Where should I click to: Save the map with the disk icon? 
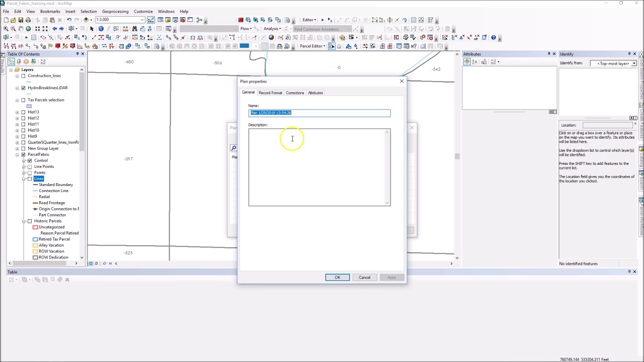coord(21,20)
